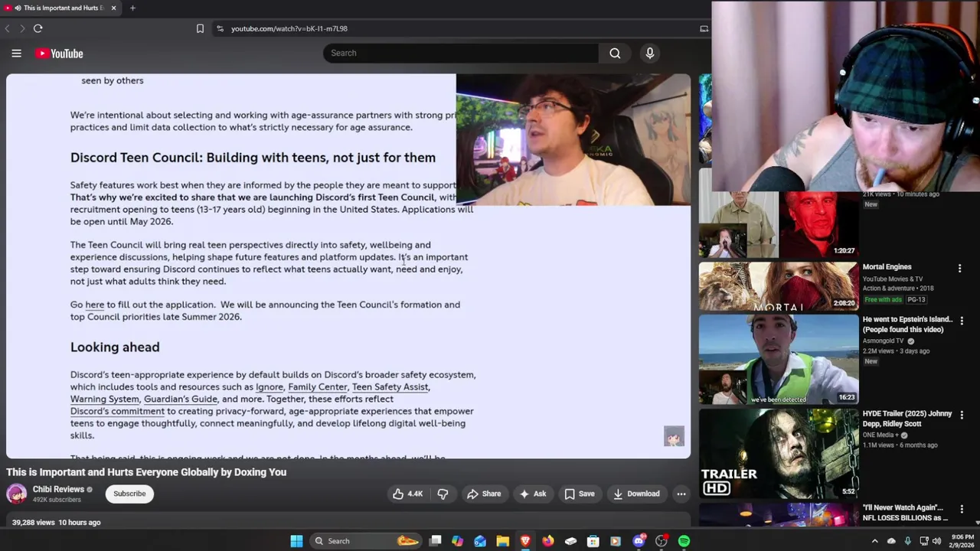This screenshot has width=980, height=551.
Task: Click the channel watermark in video corner
Action: point(674,436)
